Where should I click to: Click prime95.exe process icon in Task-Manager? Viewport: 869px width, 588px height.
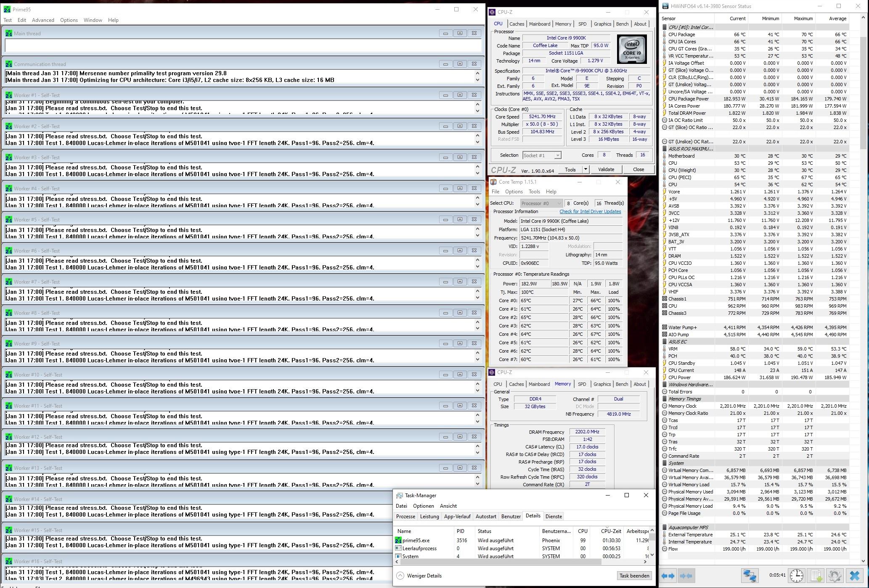[x=398, y=541]
